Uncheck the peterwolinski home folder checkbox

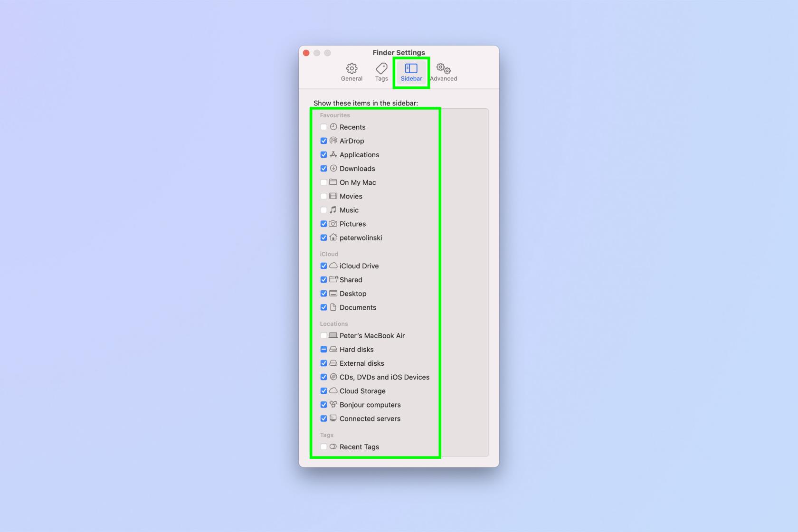coord(323,237)
